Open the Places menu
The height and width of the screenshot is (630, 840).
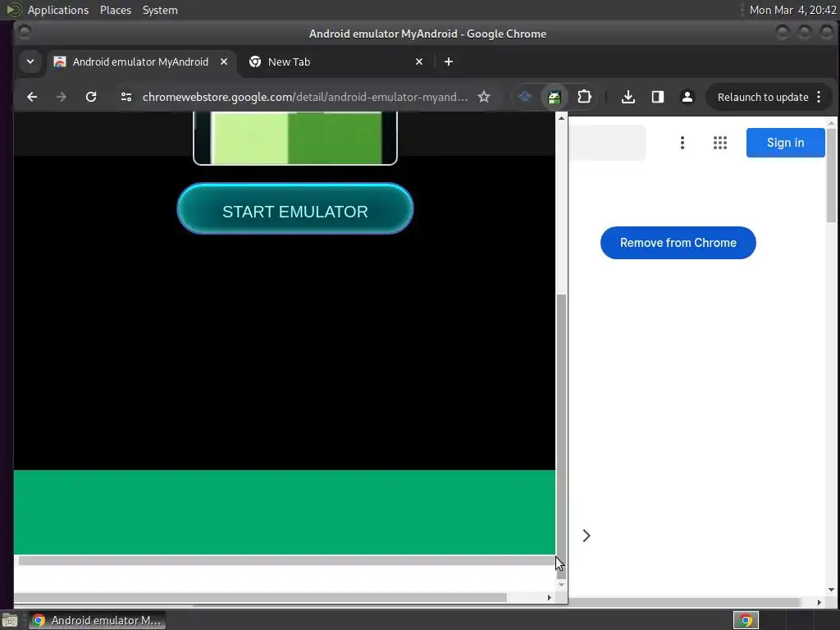tap(116, 10)
